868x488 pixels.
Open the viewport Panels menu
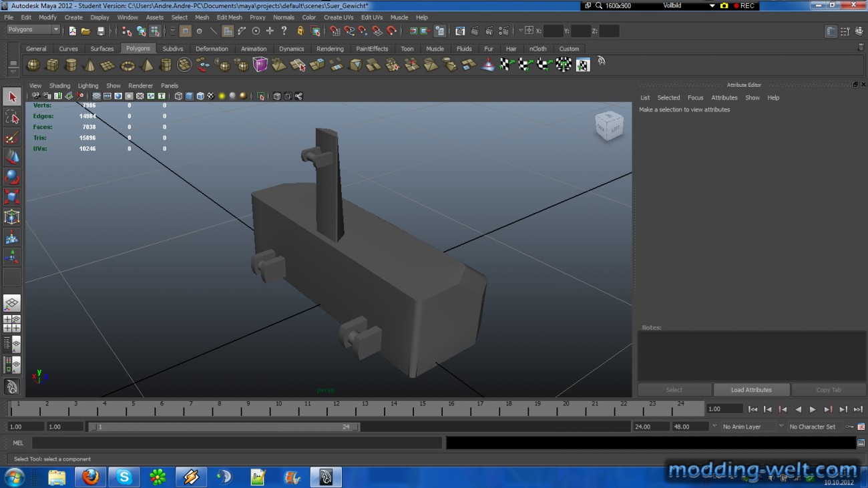pyautogui.click(x=170, y=85)
